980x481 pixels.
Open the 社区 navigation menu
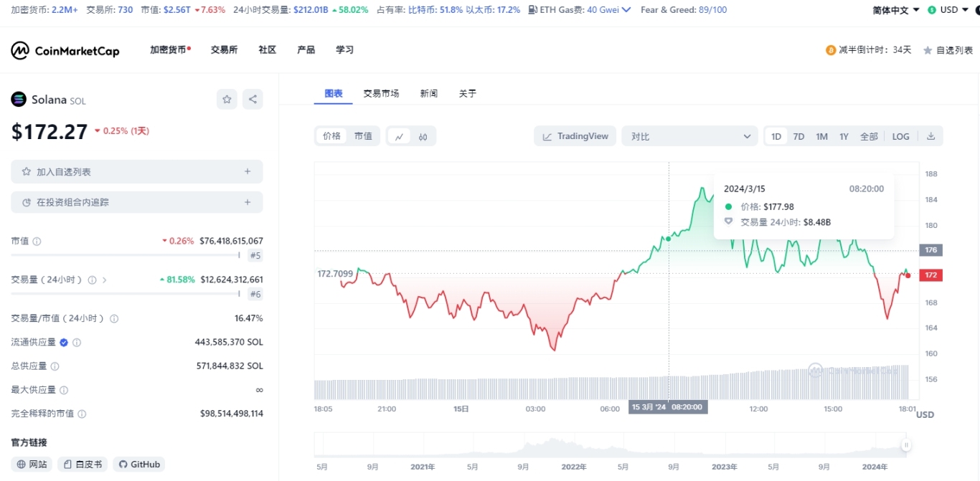pos(268,50)
